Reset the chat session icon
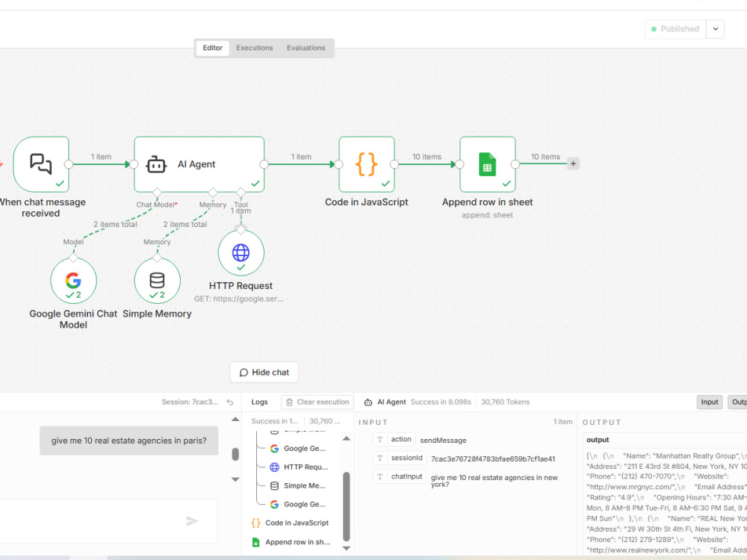Viewport: 747px width, 560px height. (x=230, y=402)
